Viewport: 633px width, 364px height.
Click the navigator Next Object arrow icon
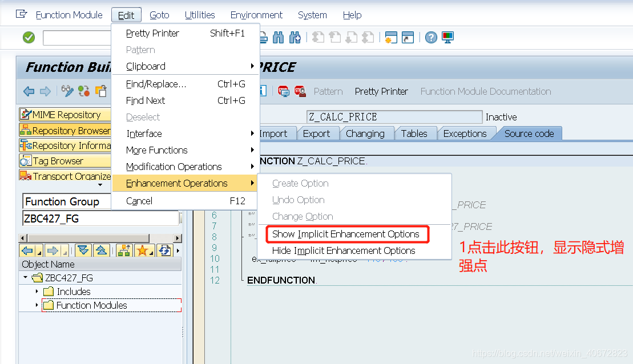pyautogui.click(x=53, y=250)
